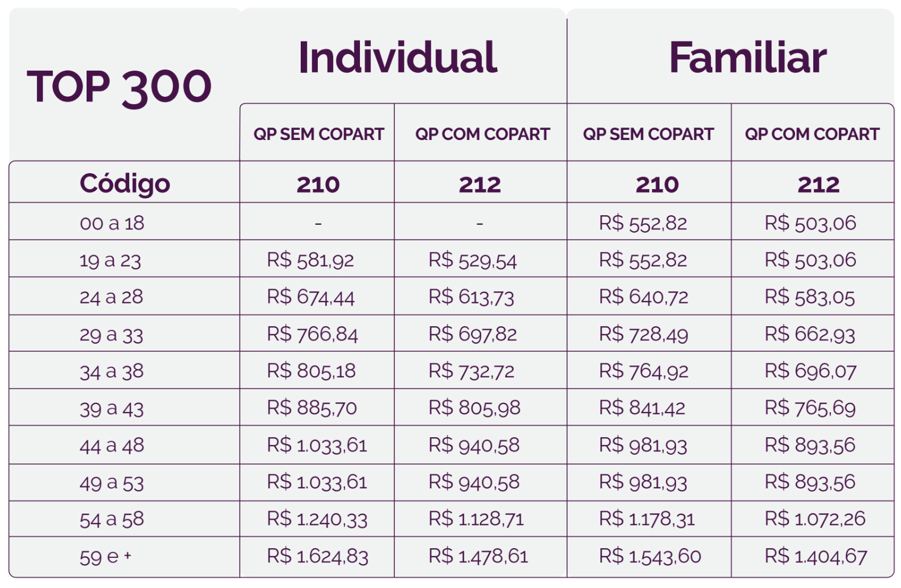Click price R$ 1.404,67
901x588 pixels.
click(x=816, y=556)
